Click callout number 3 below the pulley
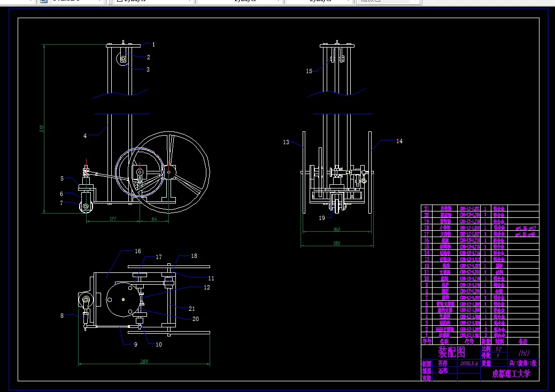The height and width of the screenshot is (392, 555). click(x=148, y=69)
